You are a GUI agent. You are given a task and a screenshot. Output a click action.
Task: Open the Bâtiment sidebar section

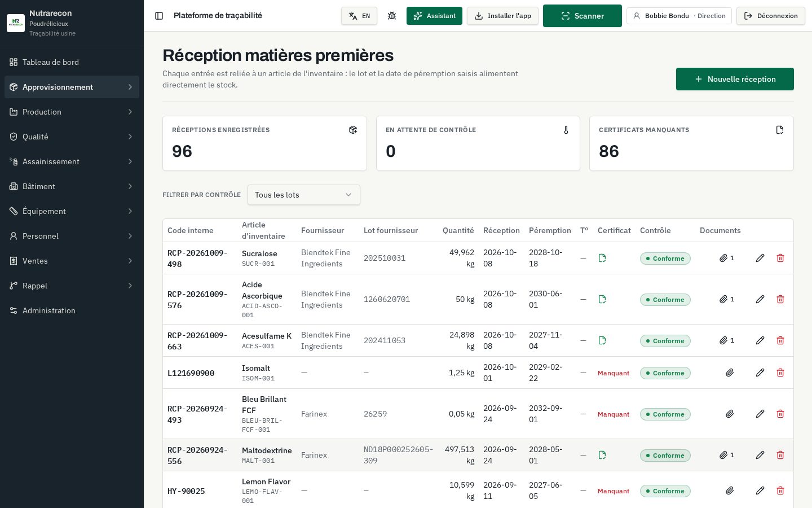72,186
